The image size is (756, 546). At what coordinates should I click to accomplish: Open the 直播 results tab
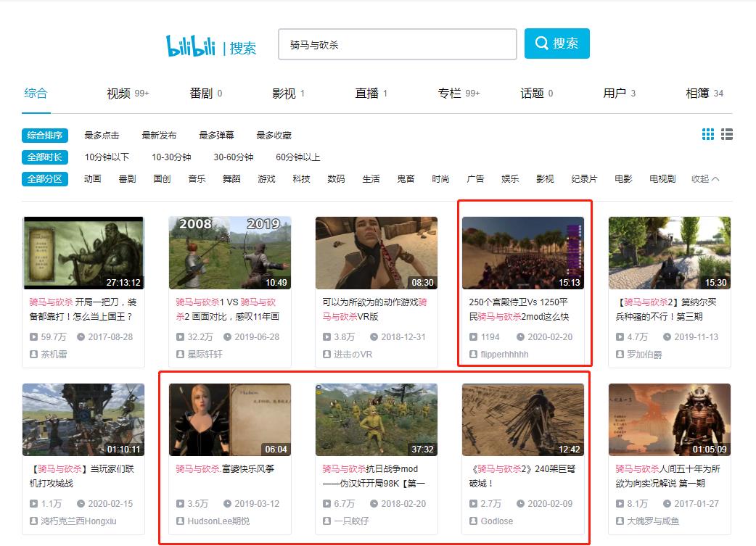pos(371,93)
